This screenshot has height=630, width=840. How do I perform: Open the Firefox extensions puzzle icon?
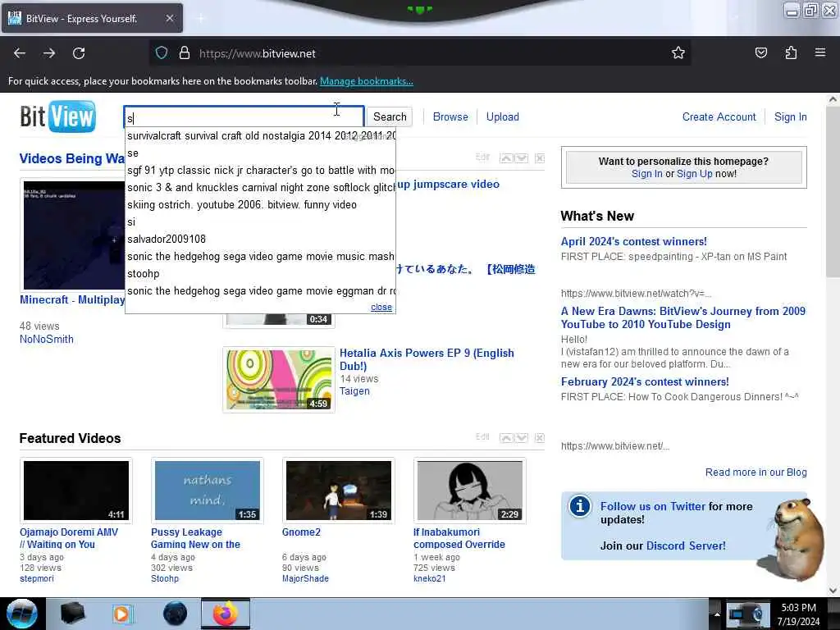tap(791, 52)
